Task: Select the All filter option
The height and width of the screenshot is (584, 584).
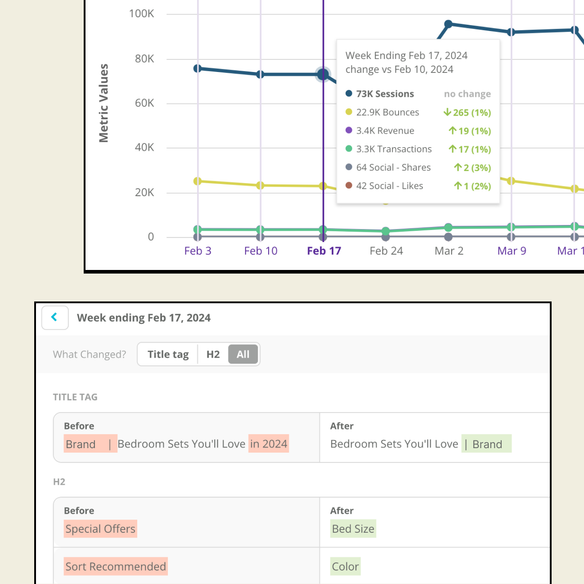Action: tap(243, 354)
